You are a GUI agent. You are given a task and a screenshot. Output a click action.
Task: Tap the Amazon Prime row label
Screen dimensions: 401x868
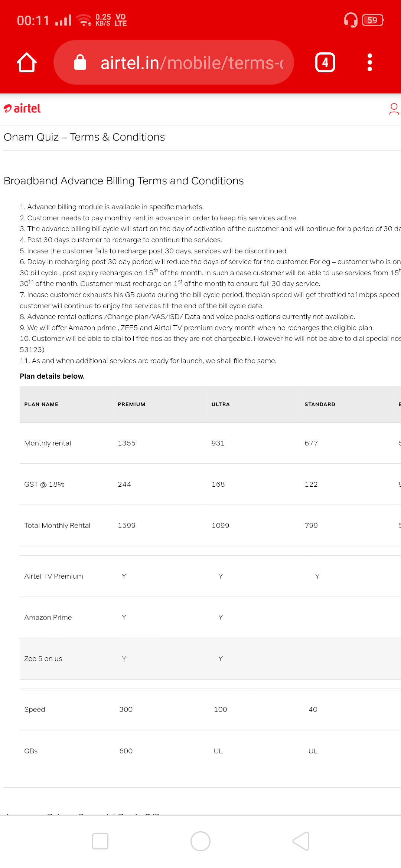coord(48,618)
